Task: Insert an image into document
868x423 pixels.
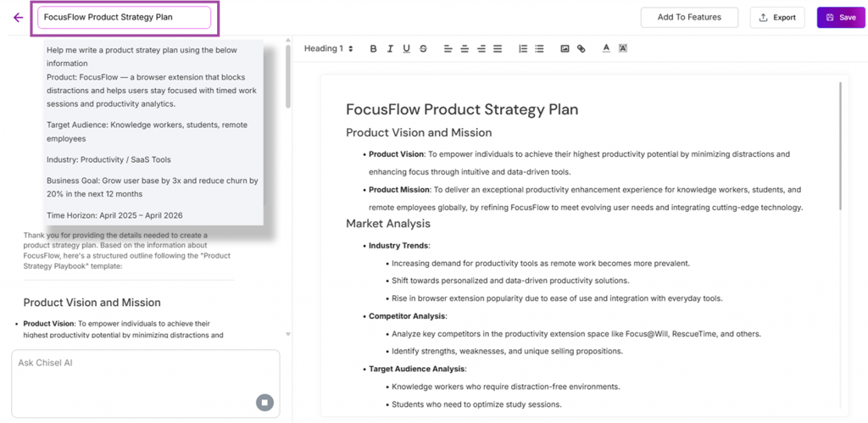Action: pos(565,49)
